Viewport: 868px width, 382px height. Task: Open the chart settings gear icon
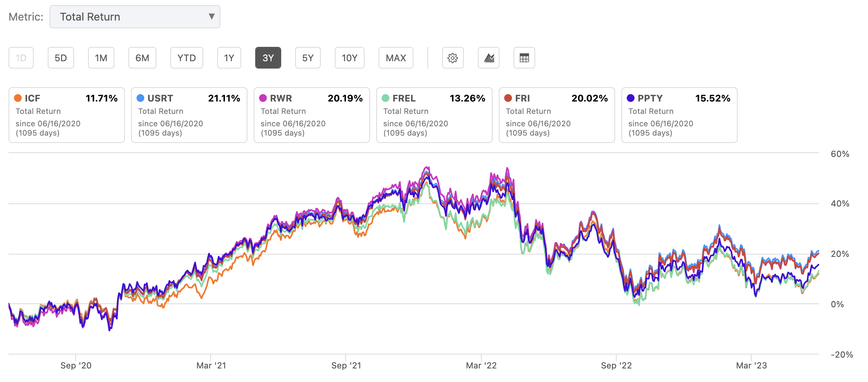(453, 57)
